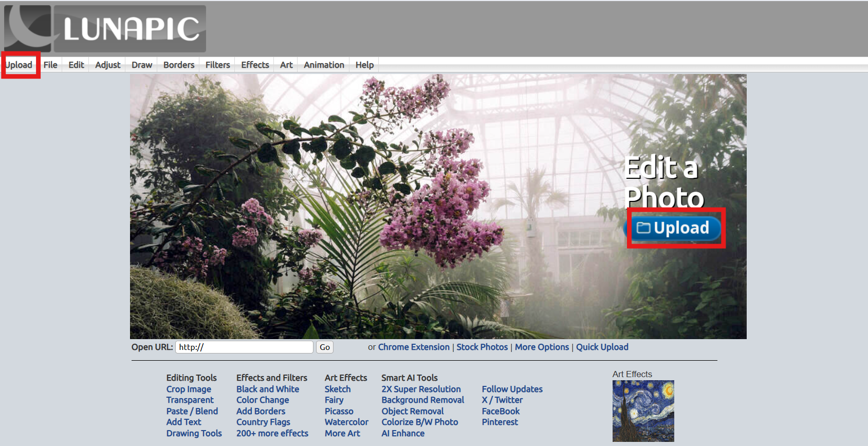Open the Art menu

[286, 65]
